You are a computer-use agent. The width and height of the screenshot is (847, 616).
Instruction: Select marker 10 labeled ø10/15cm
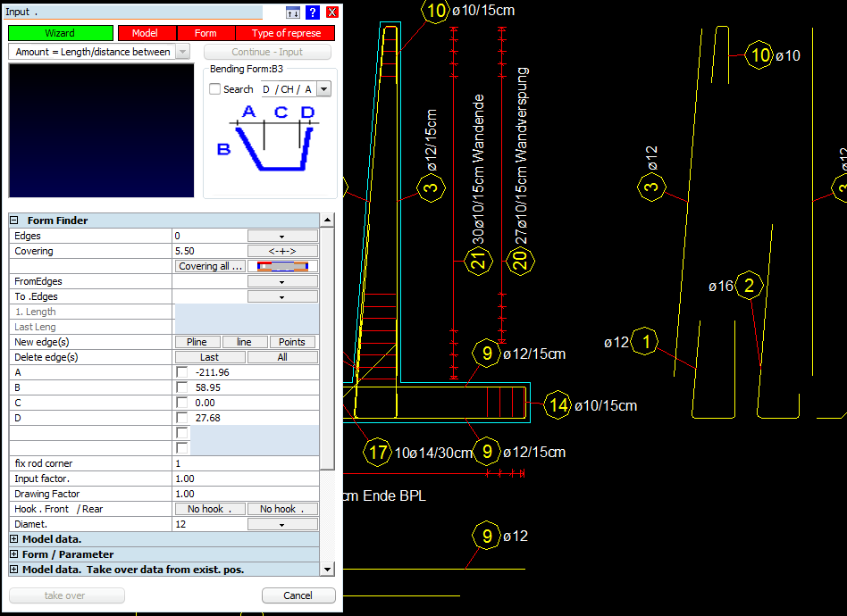[x=436, y=10]
